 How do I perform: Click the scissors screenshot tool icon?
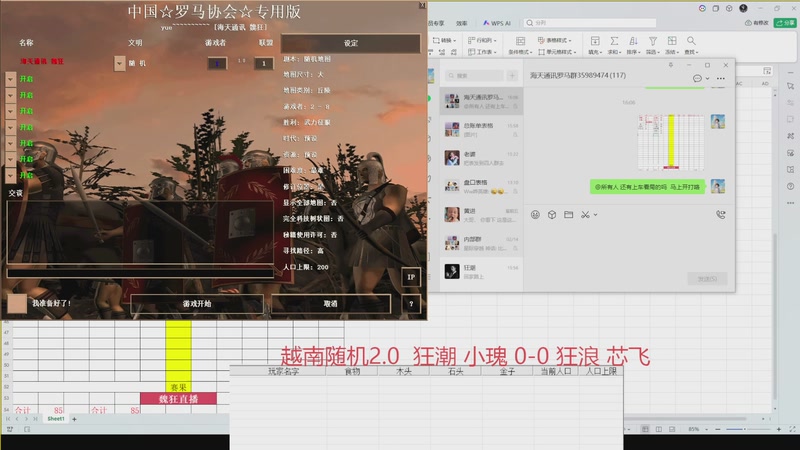pyautogui.click(x=585, y=215)
